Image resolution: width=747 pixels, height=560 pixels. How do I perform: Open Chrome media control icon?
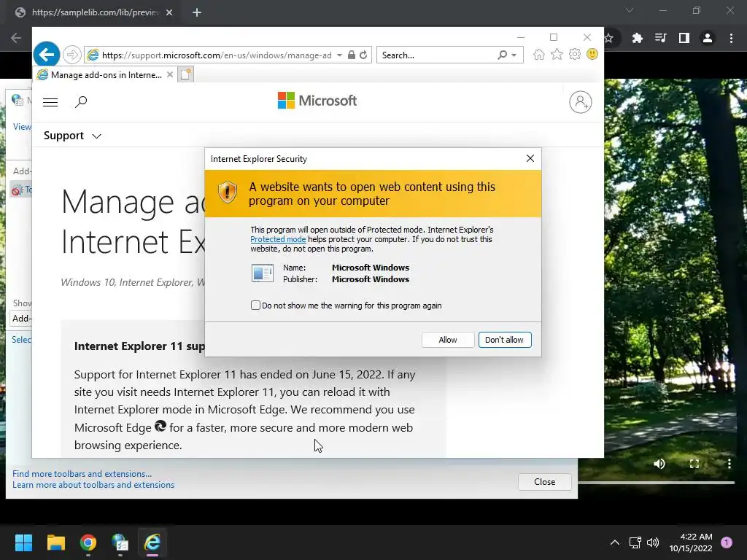point(660,38)
